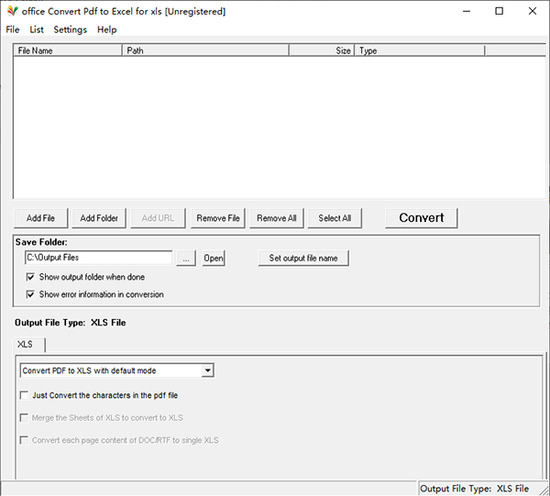The width and height of the screenshot is (550, 496).
Task: Open the Help menu
Action: click(x=107, y=29)
